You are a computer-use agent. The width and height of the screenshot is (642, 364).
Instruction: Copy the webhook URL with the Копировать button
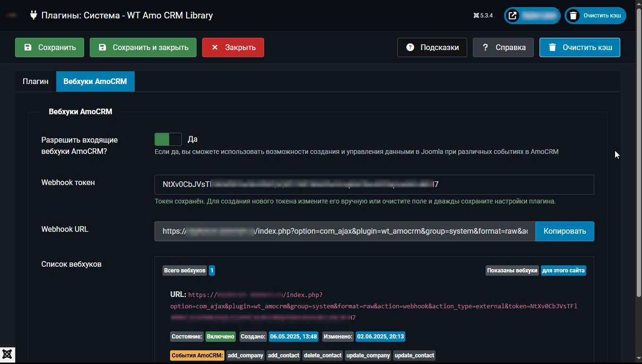(x=565, y=231)
